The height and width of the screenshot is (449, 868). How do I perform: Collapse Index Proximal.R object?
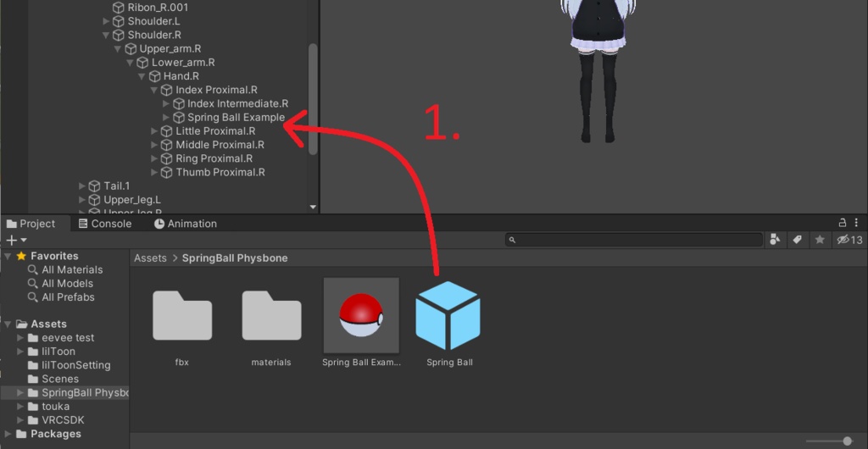coord(154,90)
